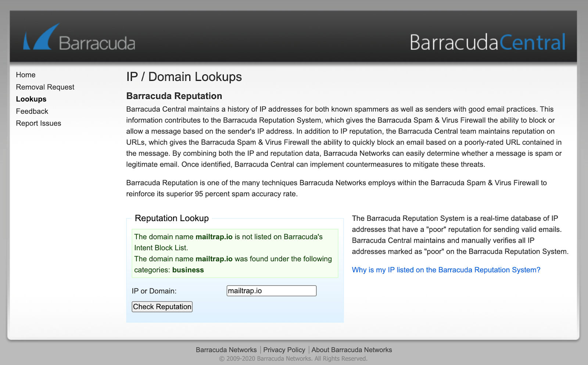The image size is (588, 365).
Task: Click 'not listed on Barracuda's' result message
Action: click(x=228, y=242)
